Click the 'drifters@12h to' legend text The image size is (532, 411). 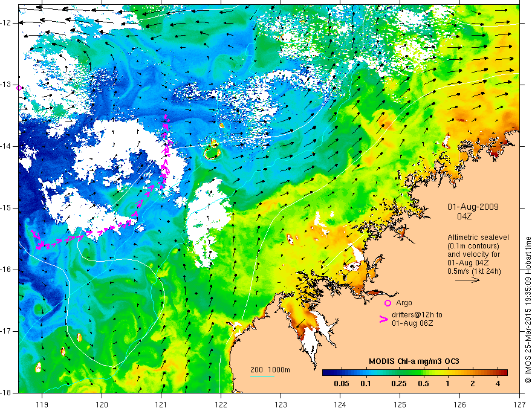click(x=417, y=315)
